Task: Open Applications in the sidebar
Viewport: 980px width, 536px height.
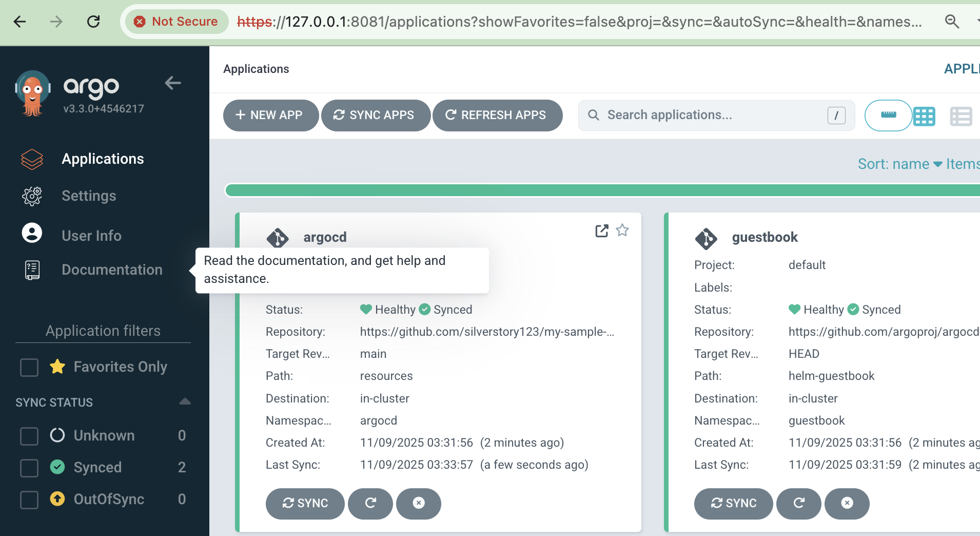Action: pos(103,159)
